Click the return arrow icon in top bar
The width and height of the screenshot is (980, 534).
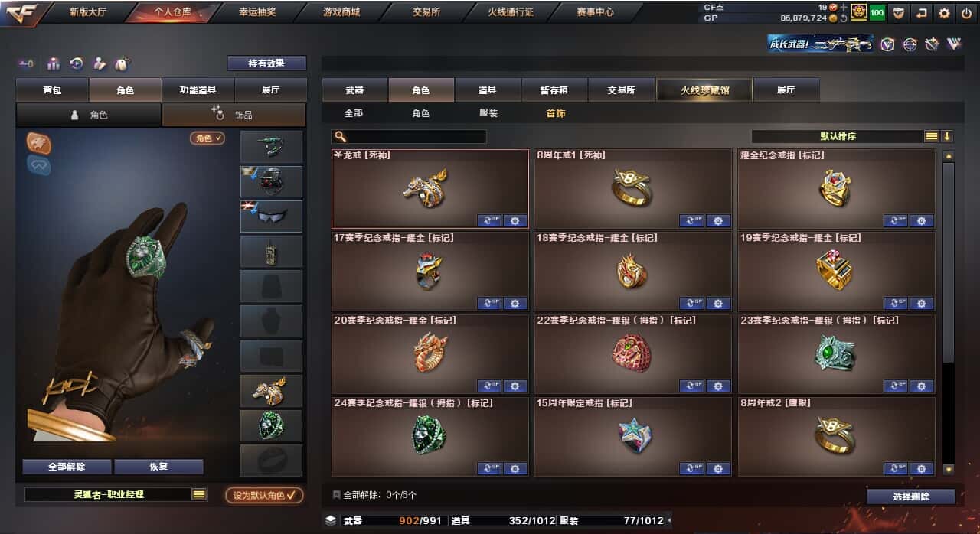pyautogui.click(x=921, y=12)
